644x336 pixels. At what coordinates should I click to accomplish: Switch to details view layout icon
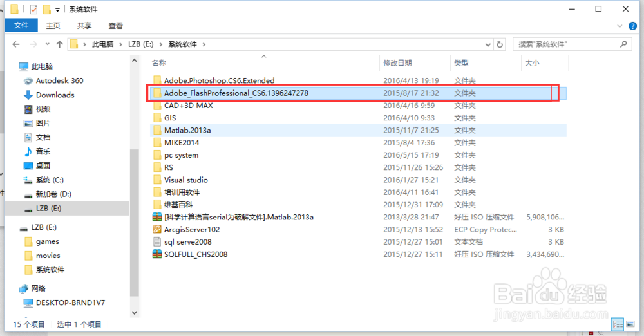pyautogui.click(x=618, y=324)
